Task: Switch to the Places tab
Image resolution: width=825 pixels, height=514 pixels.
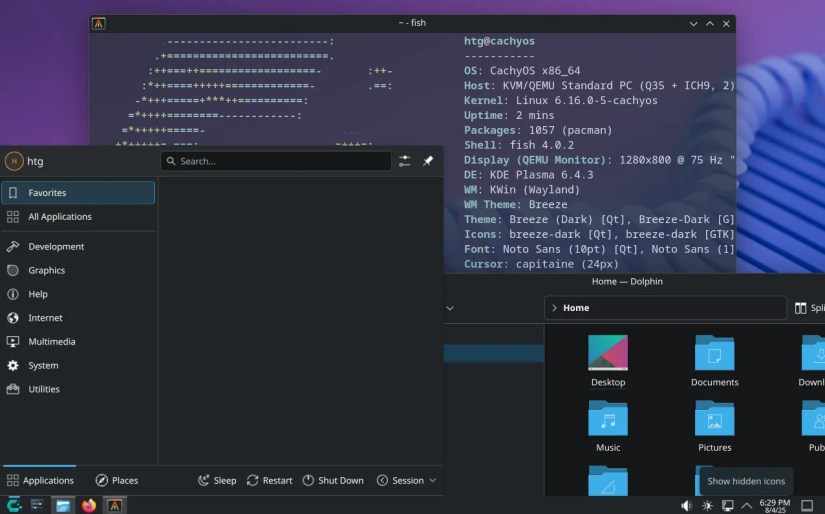Action: click(117, 480)
